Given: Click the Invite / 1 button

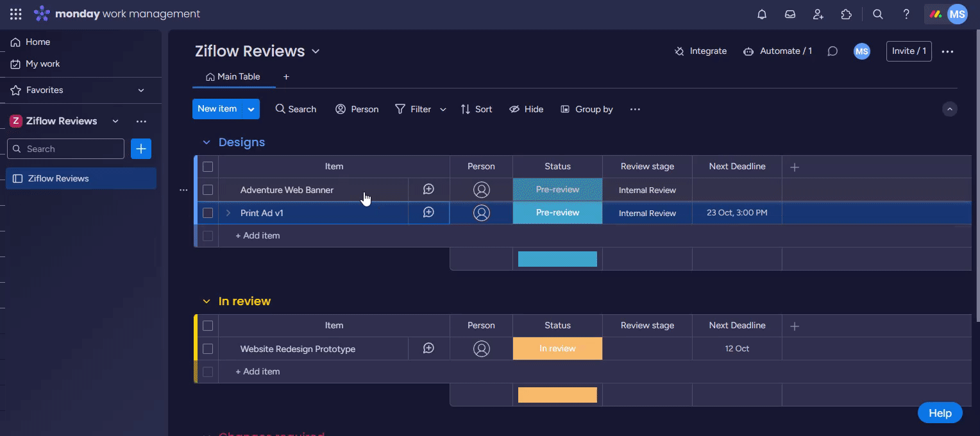Looking at the screenshot, I should point(909,51).
